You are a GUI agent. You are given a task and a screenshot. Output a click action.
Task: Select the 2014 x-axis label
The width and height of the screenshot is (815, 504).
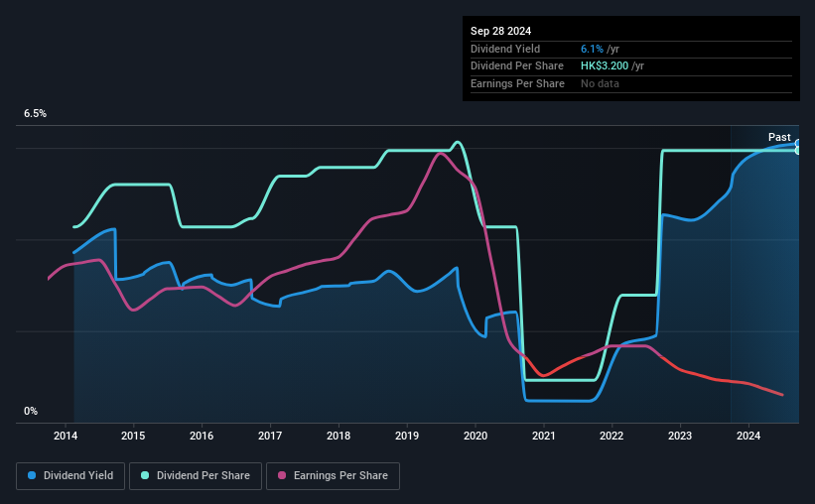(66, 436)
